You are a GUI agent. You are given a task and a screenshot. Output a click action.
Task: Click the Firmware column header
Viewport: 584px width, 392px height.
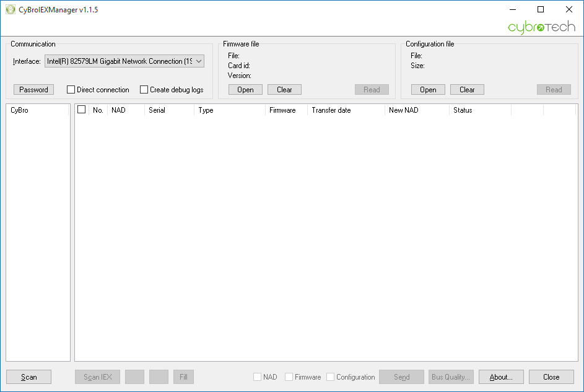coord(285,110)
